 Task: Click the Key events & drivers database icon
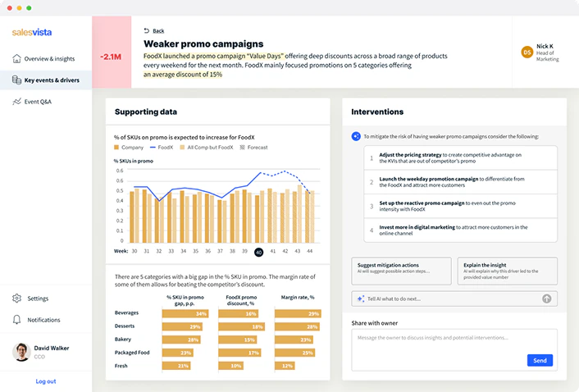point(16,80)
